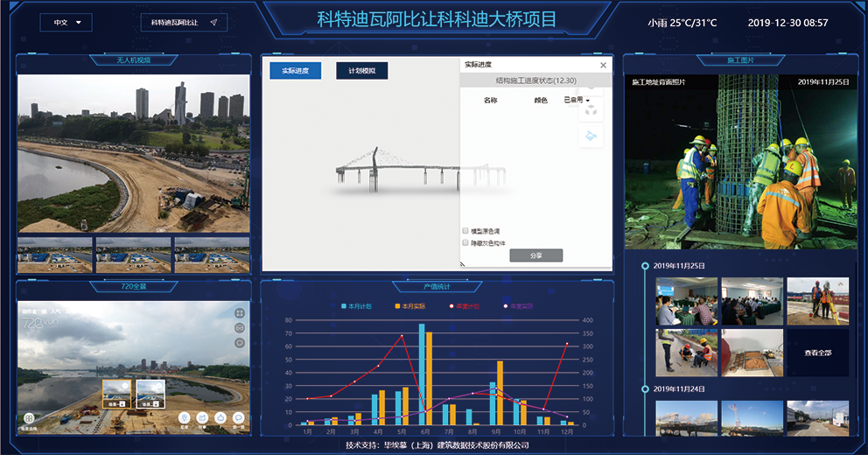Expand the 已启用 dropdown in progress panel
Image resolution: width=868 pixels, height=455 pixels.
(x=577, y=100)
